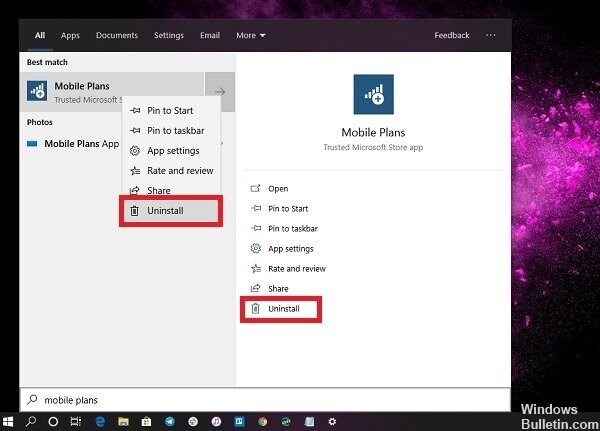Viewport: 600px width, 431px height.
Task: Switch to the All search tab
Action: (x=40, y=36)
